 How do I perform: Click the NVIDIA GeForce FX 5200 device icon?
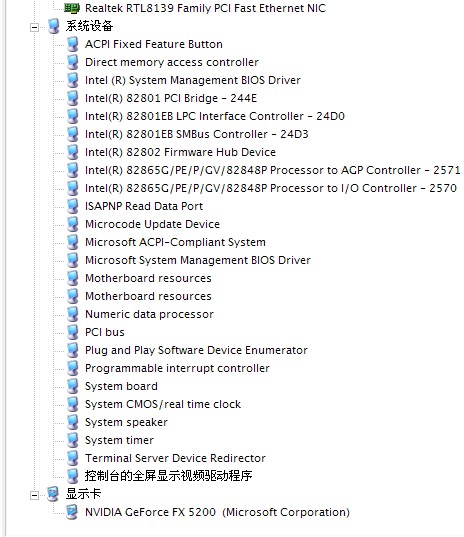72,512
